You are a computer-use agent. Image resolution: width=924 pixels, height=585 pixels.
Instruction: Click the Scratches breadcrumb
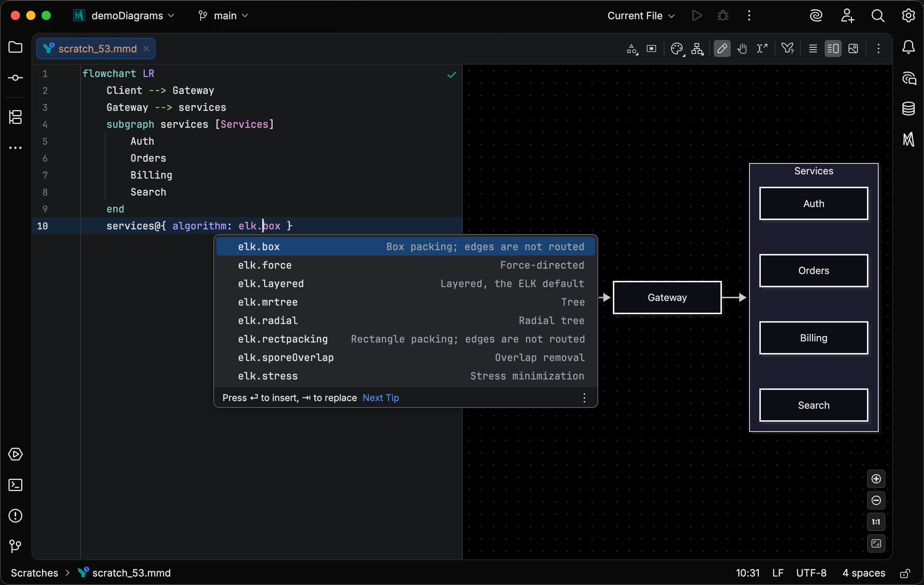coord(34,573)
